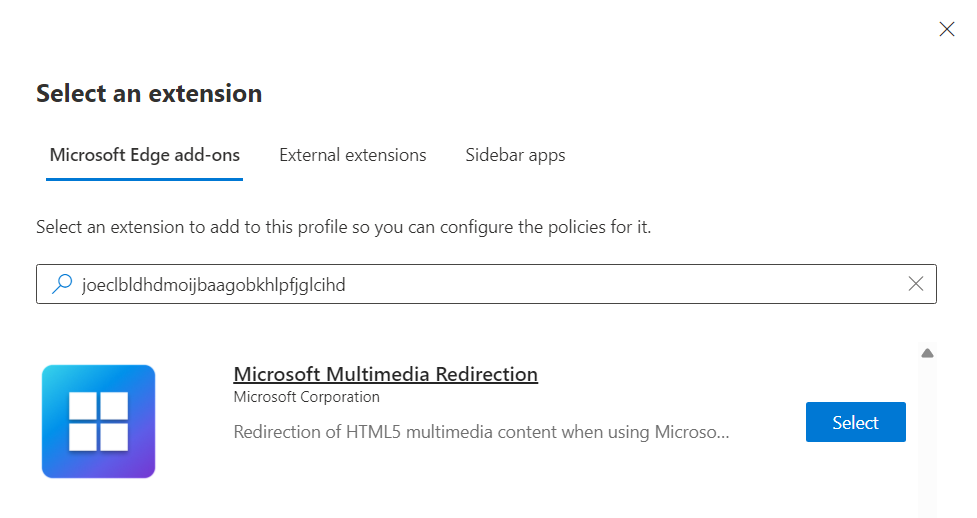
Task: Switch to the Microsoft Edge add-ons tab
Action: click(x=145, y=155)
